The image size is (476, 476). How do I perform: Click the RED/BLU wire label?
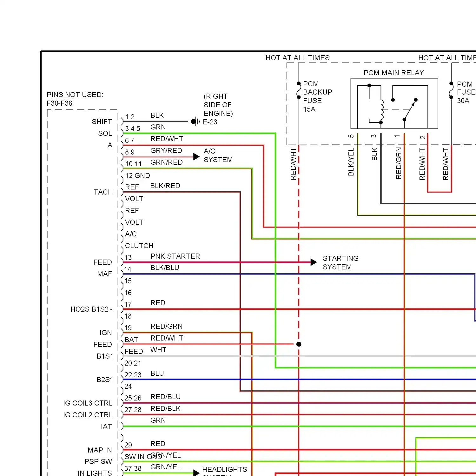[x=166, y=397]
